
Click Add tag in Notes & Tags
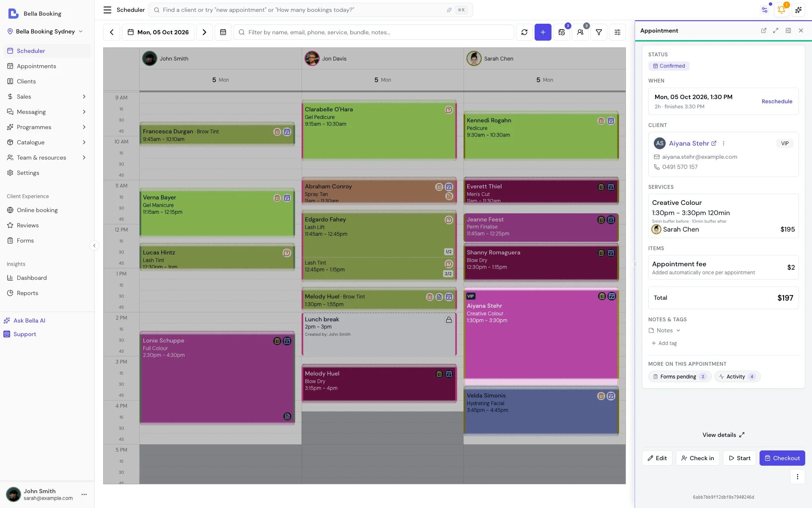(x=664, y=343)
